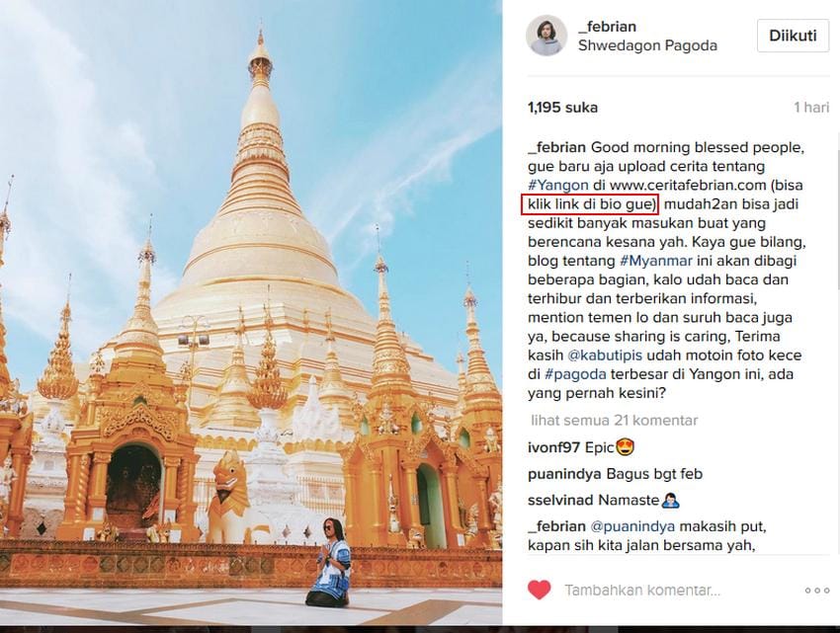Click the #Yangon hashtag
The width and height of the screenshot is (840, 633).
point(557,186)
